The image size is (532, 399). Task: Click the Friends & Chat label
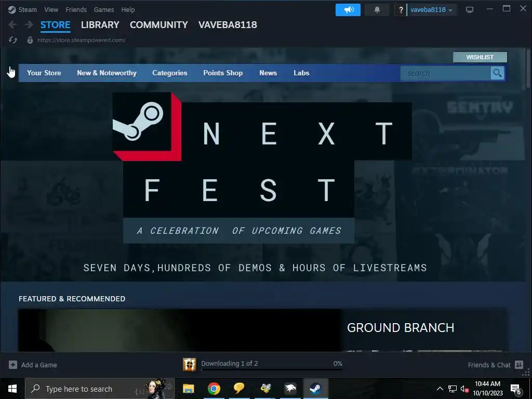coord(489,365)
